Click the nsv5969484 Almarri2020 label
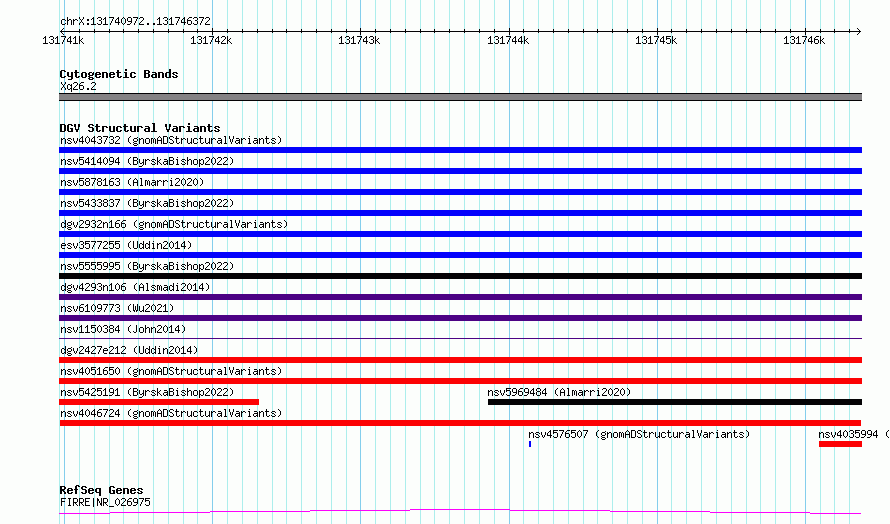The image size is (890, 524). 559,392
